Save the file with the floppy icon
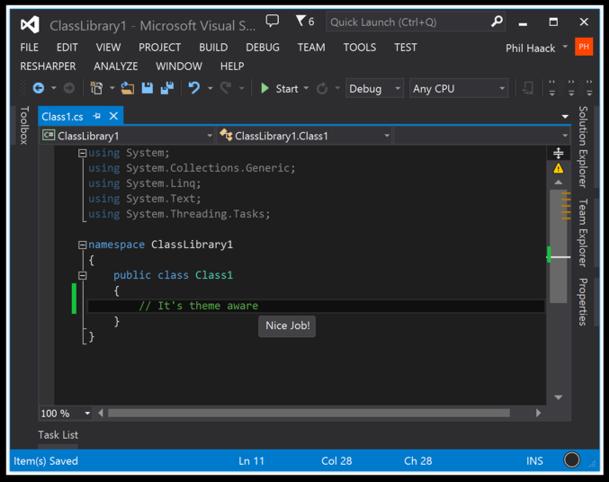 click(147, 88)
